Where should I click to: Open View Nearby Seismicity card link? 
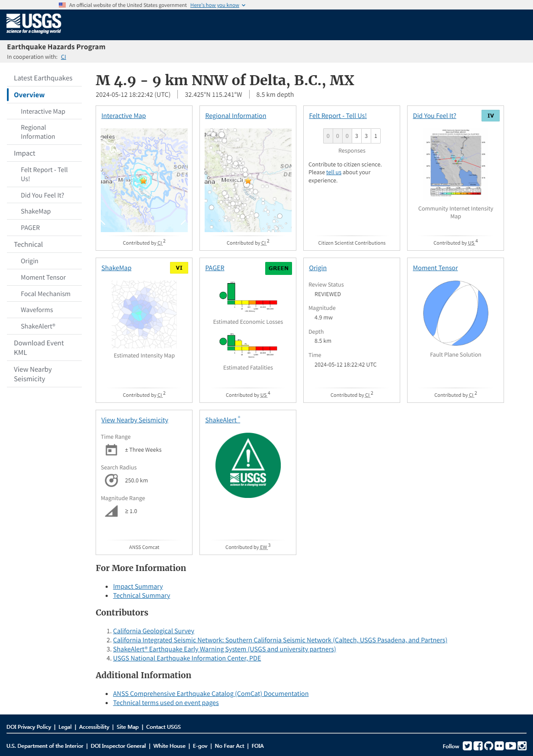pyautogui.click(x=135, y=420)
